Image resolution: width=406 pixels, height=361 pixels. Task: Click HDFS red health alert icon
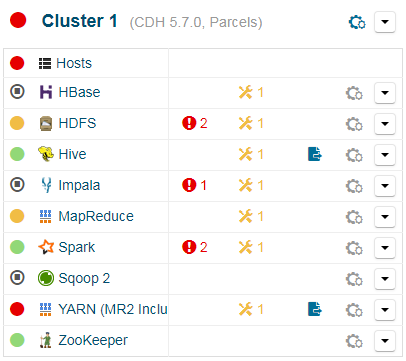189,123
